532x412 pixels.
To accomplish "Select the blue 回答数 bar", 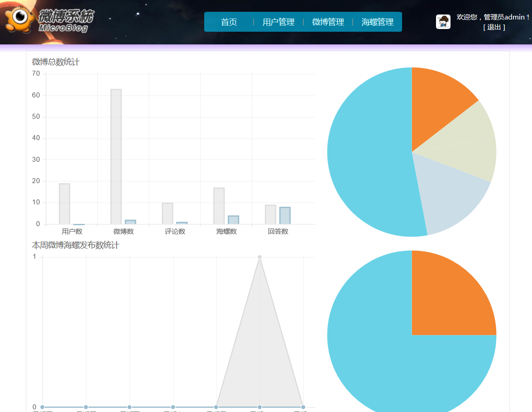I will (285, 216).
